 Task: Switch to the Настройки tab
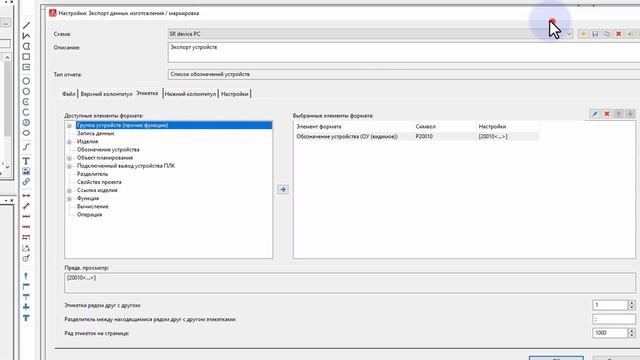[x=235, y=94]
